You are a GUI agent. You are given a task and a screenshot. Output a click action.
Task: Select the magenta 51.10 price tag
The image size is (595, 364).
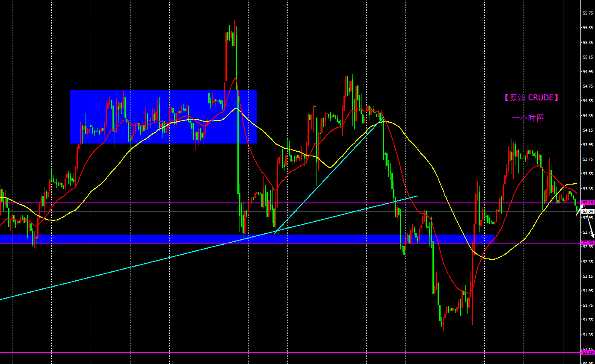point(588,352)
